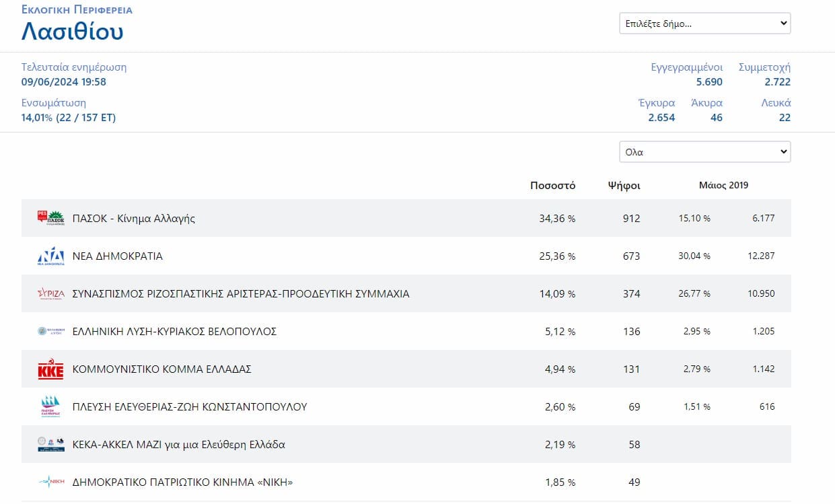Click KKE's 2019 vote count 1.142
The width and height of the screenshot is (835, 504).
pyautogui.click(x=763, y=369)
